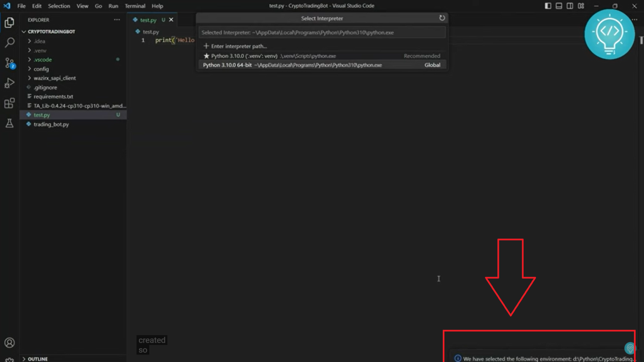Image resolution: width=644 pixels, height=362 pixels.
Task: Open the Source Control view with 2 pending changes
Action: [x=9, y=63]
